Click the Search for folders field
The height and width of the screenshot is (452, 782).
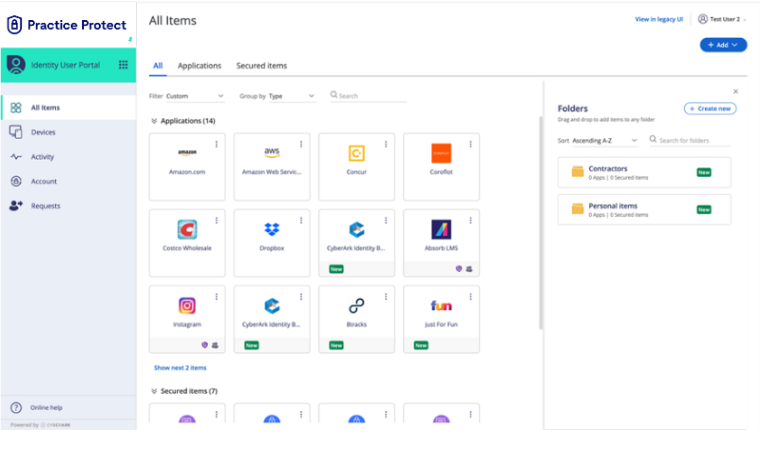(x=690, y=141)
